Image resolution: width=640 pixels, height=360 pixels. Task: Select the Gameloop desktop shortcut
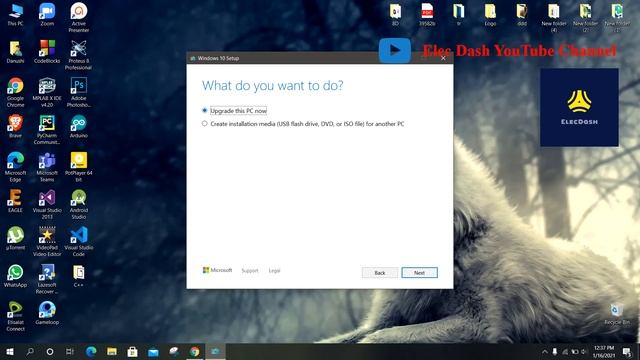tap(47, 313)
